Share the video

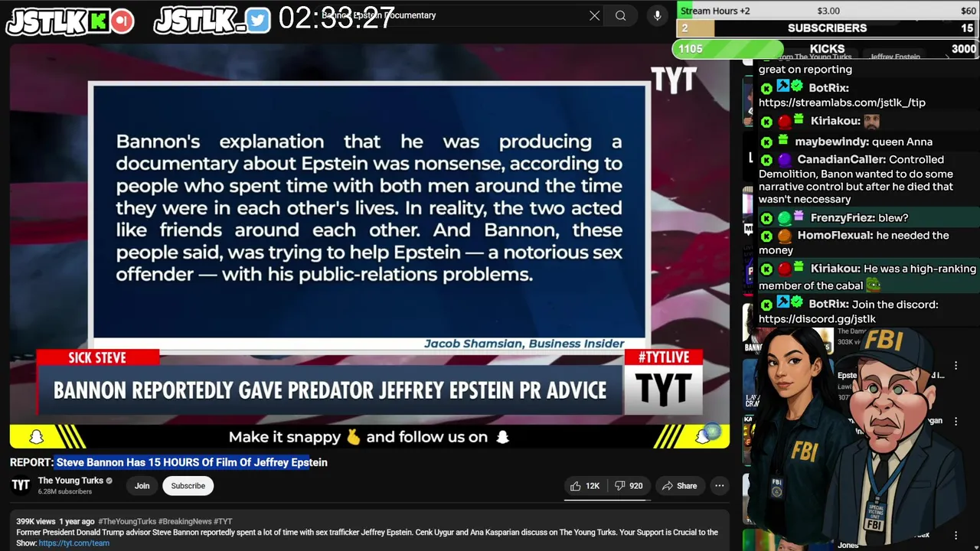(x=680, y=486)
